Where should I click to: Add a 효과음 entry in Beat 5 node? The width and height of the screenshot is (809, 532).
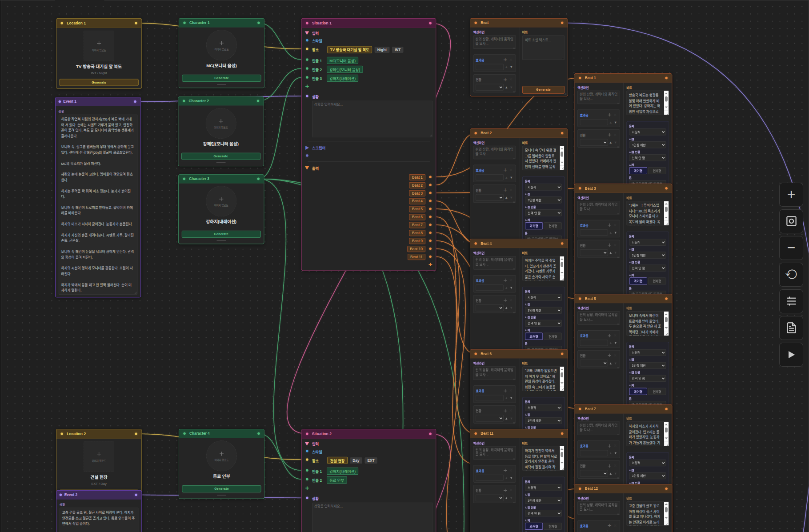click(609, 336)
